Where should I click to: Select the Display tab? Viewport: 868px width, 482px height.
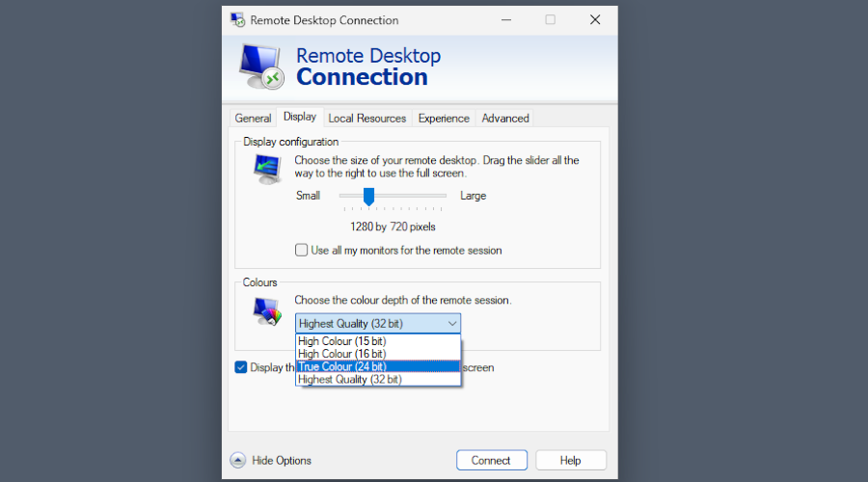300,117
